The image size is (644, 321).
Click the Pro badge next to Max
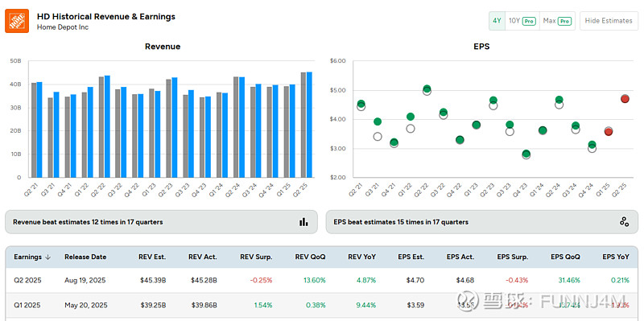[565, 21]
